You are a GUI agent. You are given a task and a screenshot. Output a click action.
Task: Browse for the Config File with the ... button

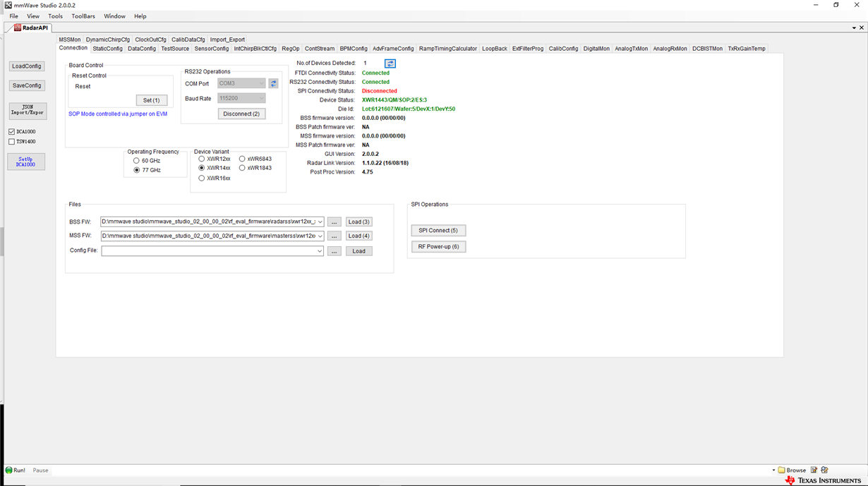tap(334, 251)
